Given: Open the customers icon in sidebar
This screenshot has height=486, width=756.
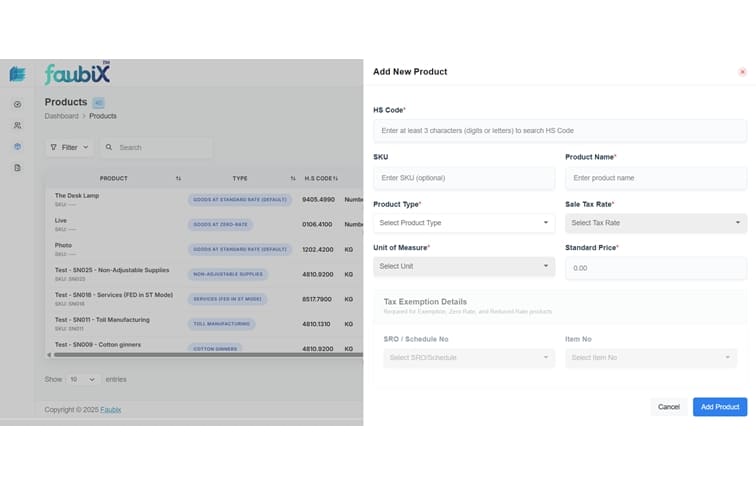Looking at the screenshot, I should pos(17,125).
